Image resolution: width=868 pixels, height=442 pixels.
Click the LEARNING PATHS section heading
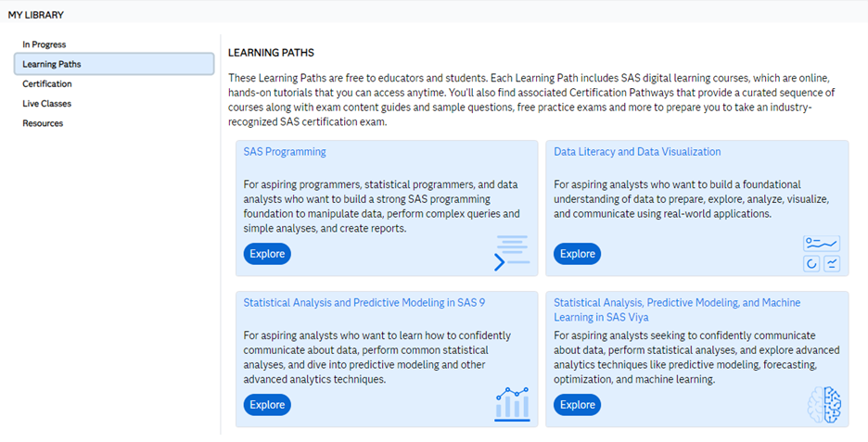click(x=271, y=53)
